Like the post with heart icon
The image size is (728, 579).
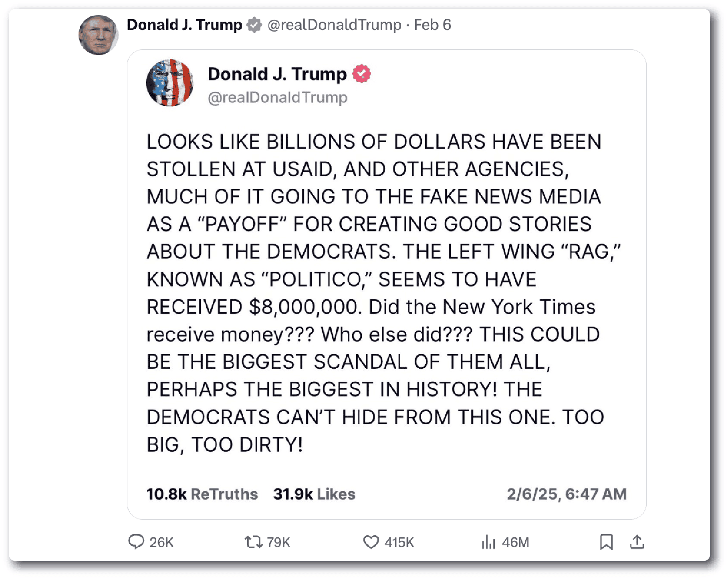(x=371, y=542)
